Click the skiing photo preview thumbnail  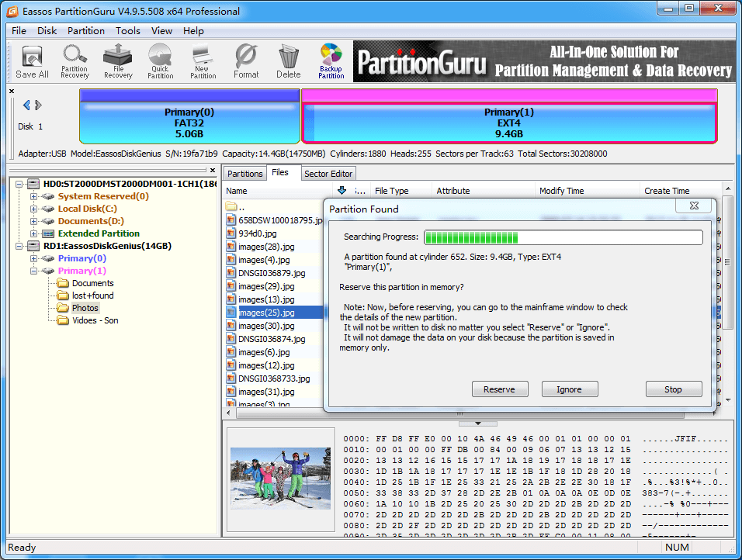tap(281, 479)
